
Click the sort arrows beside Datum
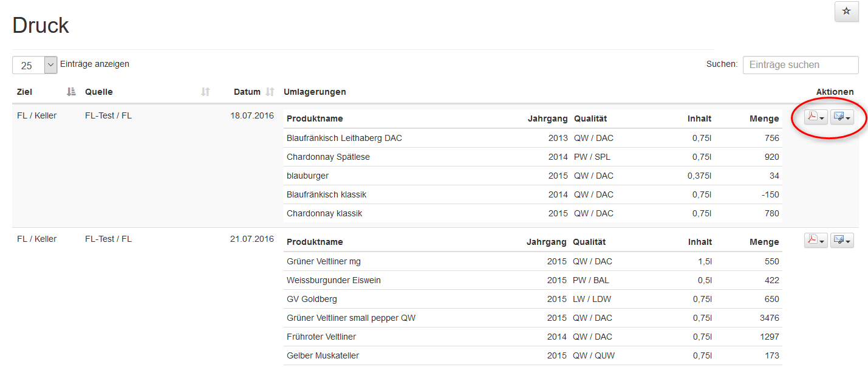pos(270,92)
